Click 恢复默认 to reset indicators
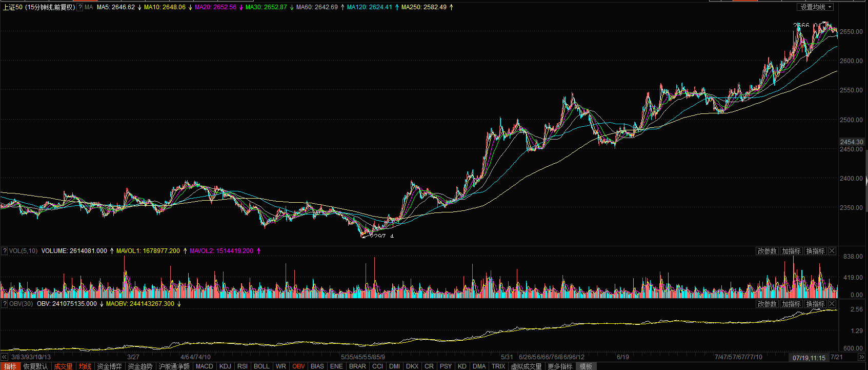Viewport: 868px width, 370px height. click(x=35, y=366)
